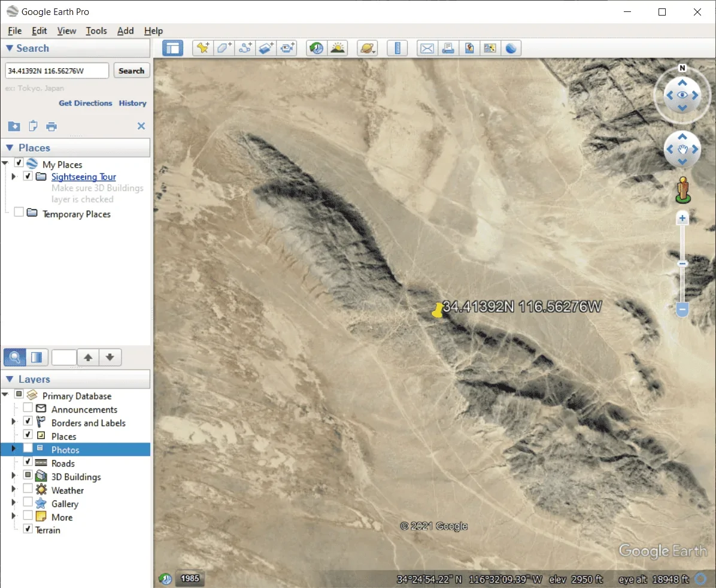Viewport: 716px width, 588px height.
Task: Toggle the sunlight across landscape icon
Action: point(338,49)
